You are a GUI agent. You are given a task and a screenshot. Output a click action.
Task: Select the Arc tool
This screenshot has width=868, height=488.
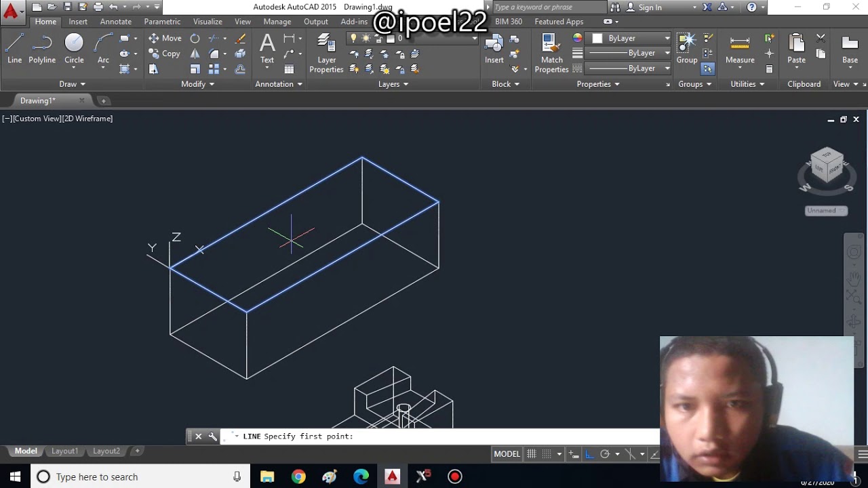(x=103, y=49)
